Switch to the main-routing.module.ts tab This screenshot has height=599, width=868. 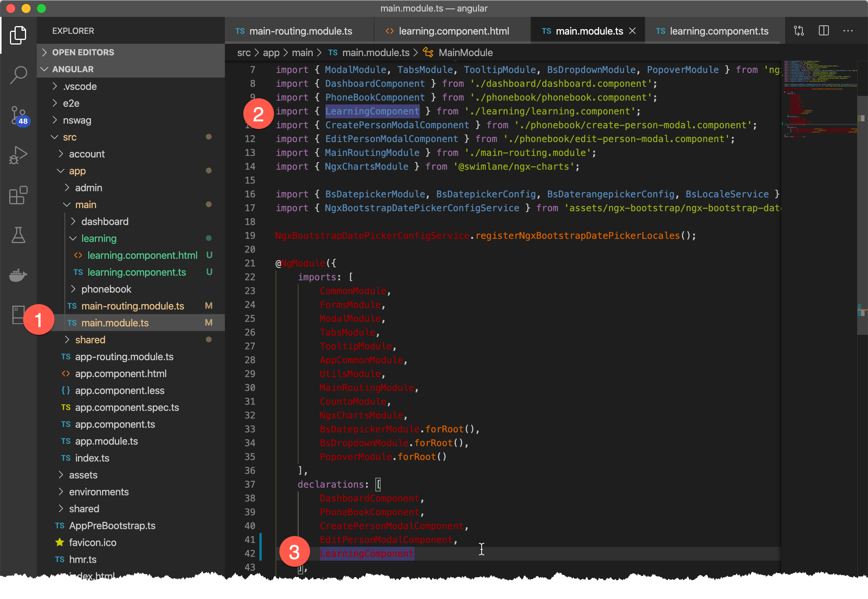pos(300,31)
